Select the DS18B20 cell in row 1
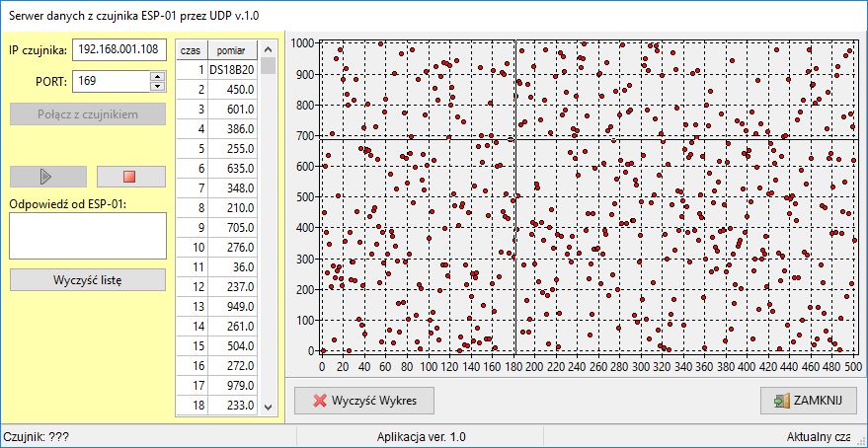 (x=232, y=70)
